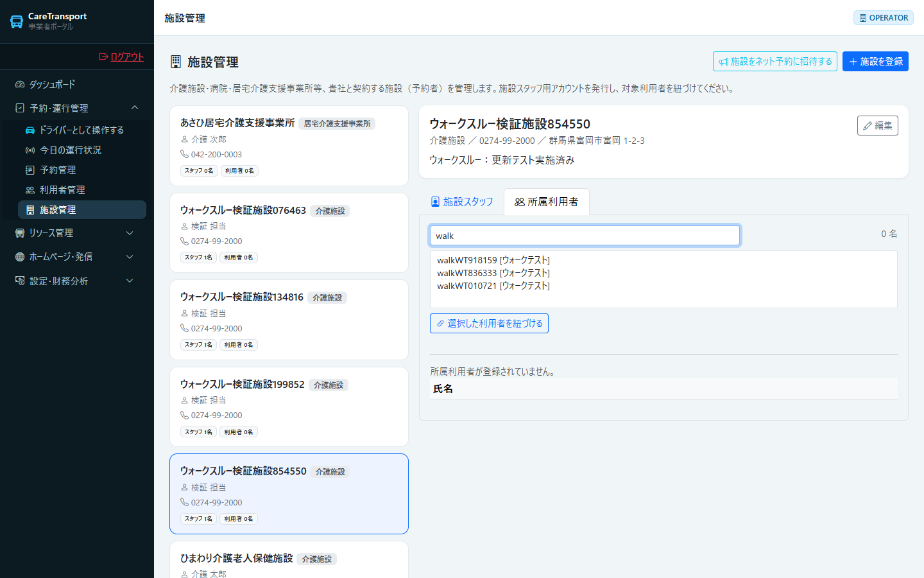The image size is (924, 578).
Task: Click the people icon beside 利用者管理
Action: point(30,190)
